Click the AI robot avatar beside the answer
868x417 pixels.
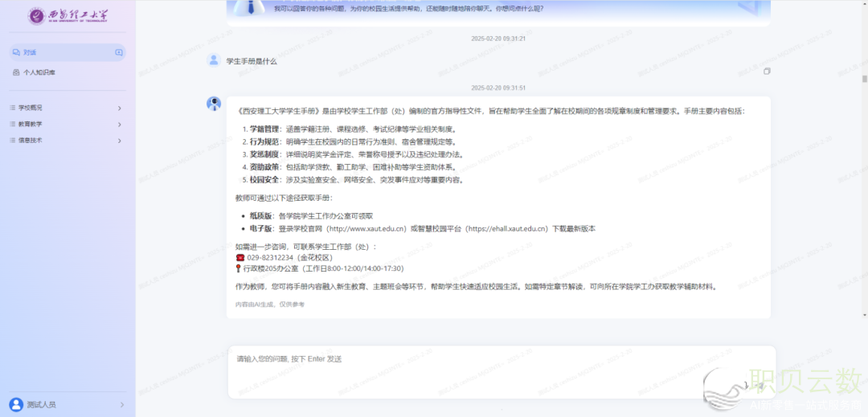click(214, 103)
